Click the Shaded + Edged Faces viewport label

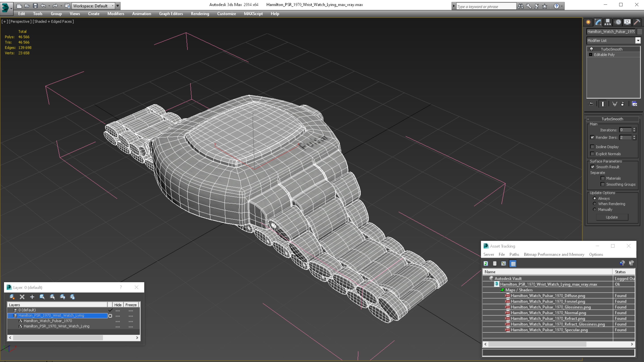point(53,21)
